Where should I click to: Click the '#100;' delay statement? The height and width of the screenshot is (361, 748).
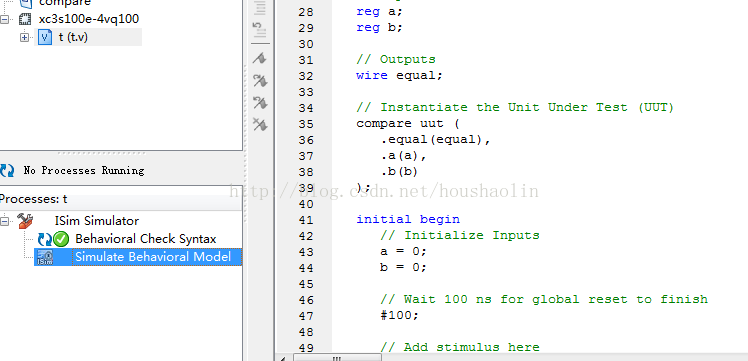pos(400,315)
